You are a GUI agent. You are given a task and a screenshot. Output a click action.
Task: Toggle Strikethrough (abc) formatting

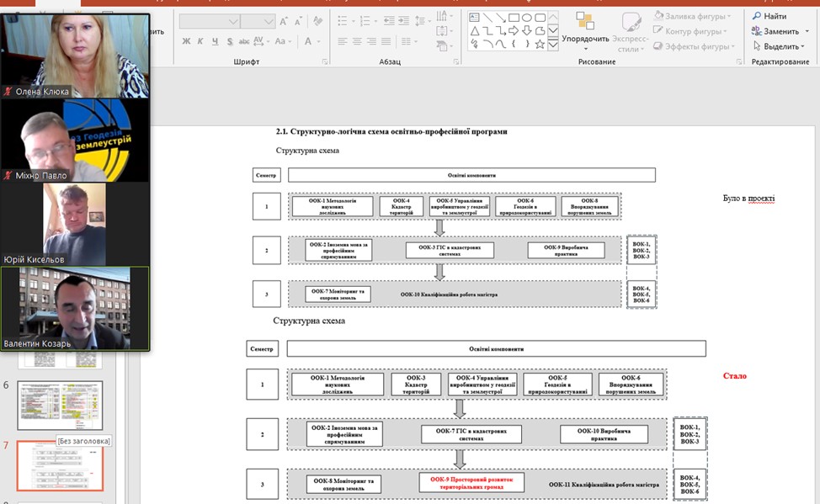click(x=243, y=41)
